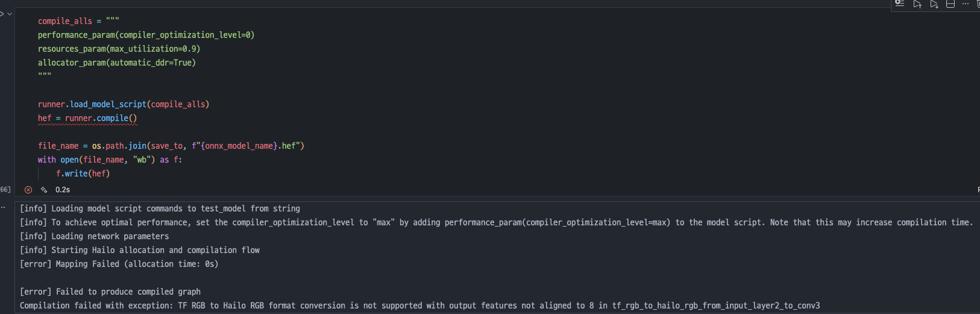Image resolution: width=980 pixels, height=314 pixels.
Task: Click the sparkle icon beside 0.2s
Action: 44,190
